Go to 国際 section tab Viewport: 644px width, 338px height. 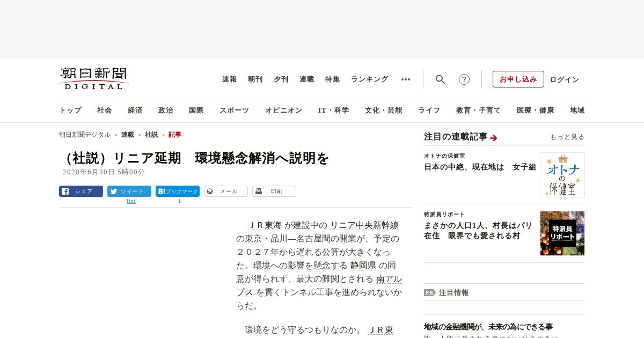[196, 111]
